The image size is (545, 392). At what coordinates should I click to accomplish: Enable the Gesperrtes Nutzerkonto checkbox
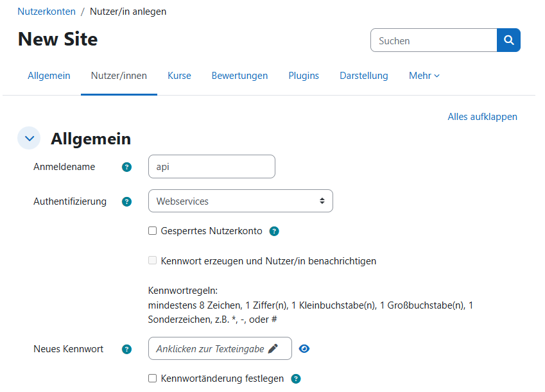(151, 231)
